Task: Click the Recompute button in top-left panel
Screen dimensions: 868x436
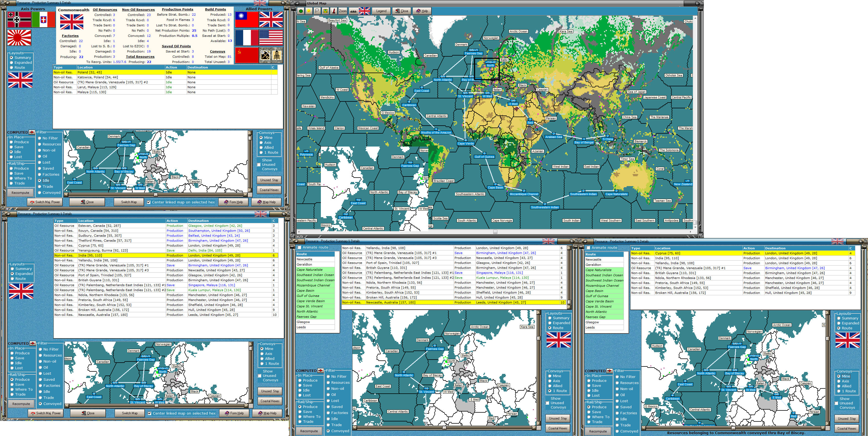Action: (x=20, y=193)
